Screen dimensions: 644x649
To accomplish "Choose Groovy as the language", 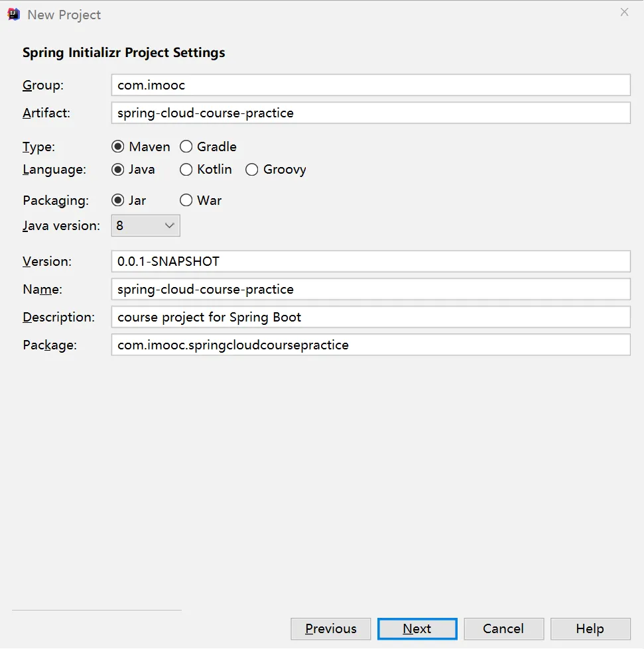I will 252,170.
